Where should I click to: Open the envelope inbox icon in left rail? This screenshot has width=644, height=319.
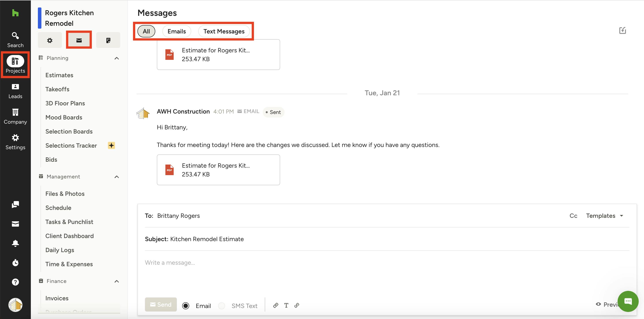click(x=15, y=224)
